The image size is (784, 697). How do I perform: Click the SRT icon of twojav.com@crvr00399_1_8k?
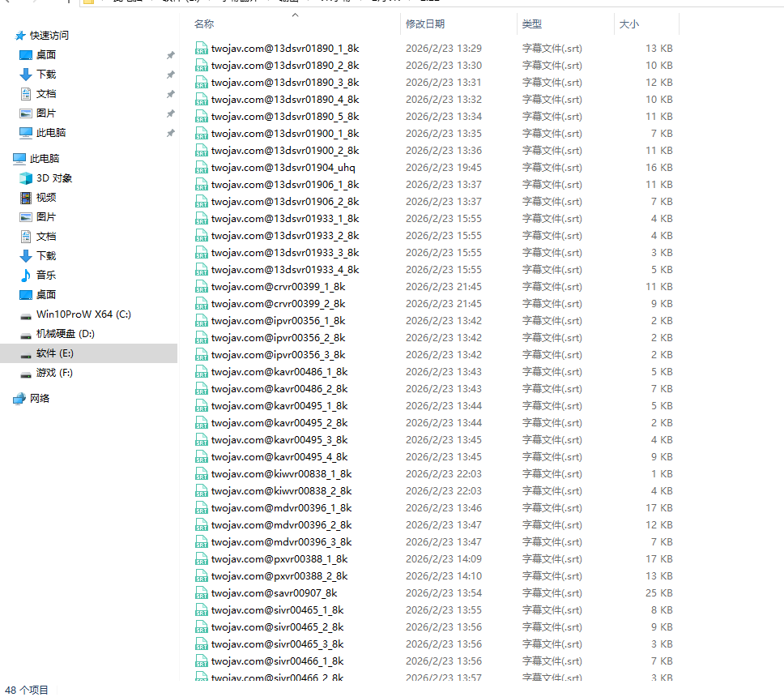point(202,287)
